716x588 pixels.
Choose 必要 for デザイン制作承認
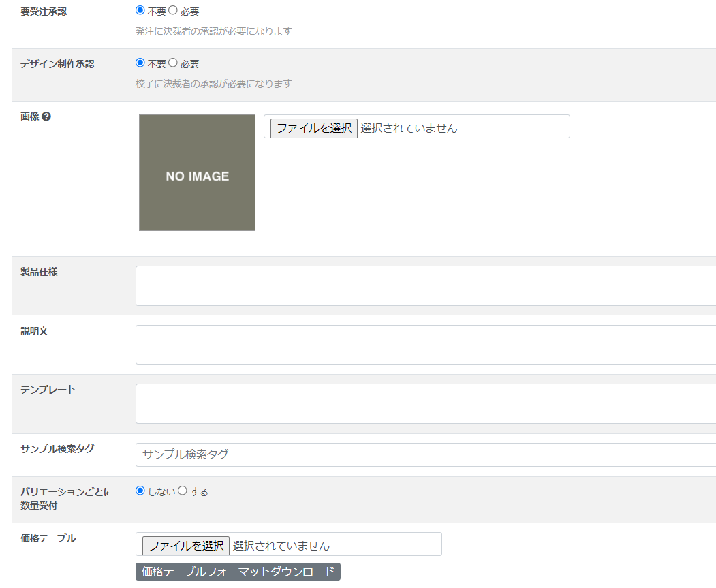173,63
